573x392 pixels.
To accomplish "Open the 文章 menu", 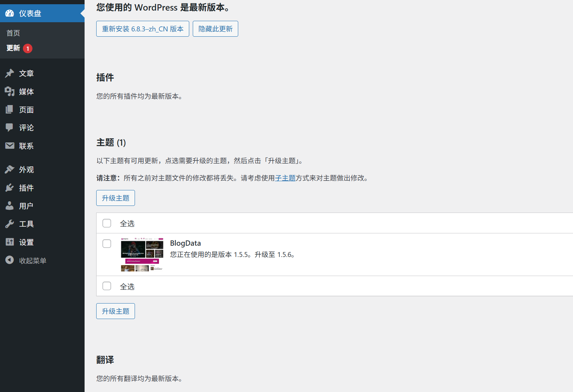I will [42, 73].
